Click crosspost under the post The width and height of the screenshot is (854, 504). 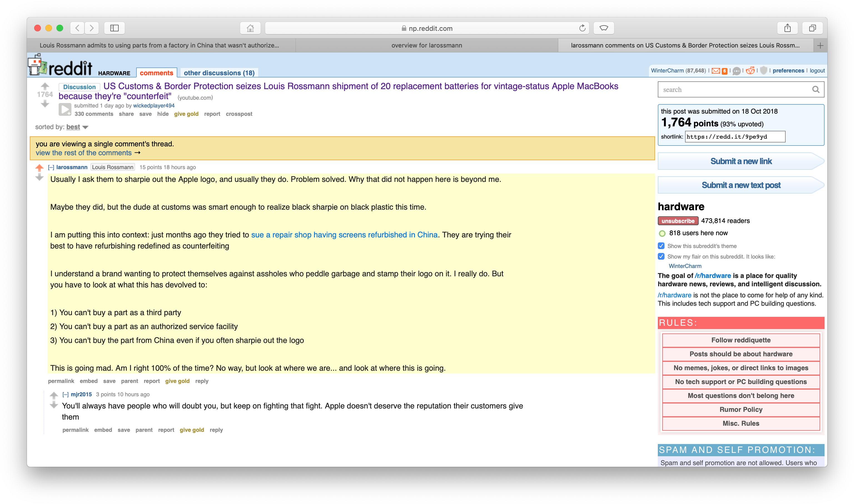point(239,114)
